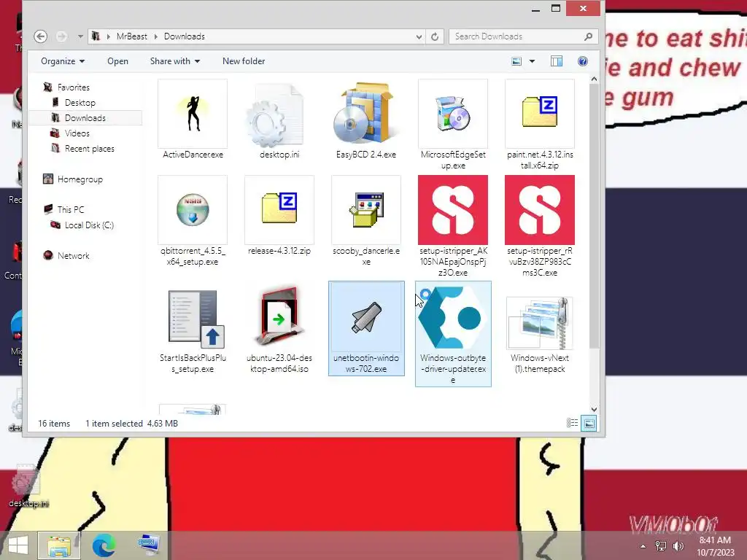The width and height of the screenshot is (747, 560).
Task: Show hidden tray icons arrow
Action: coord(643,546)
